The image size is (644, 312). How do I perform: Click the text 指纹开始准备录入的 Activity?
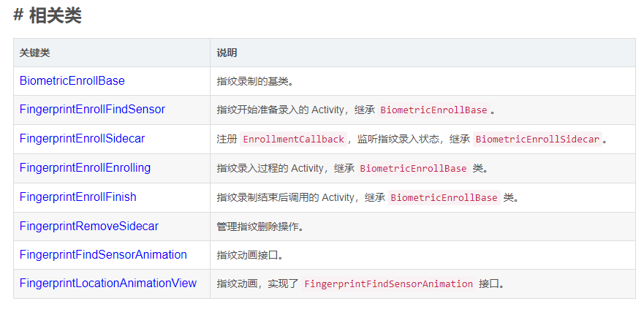[280, 110]
